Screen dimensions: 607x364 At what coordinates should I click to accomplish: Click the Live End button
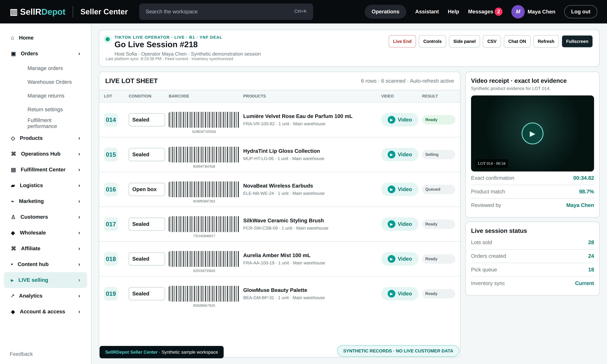pyautogui.click(x=402, y=41)
